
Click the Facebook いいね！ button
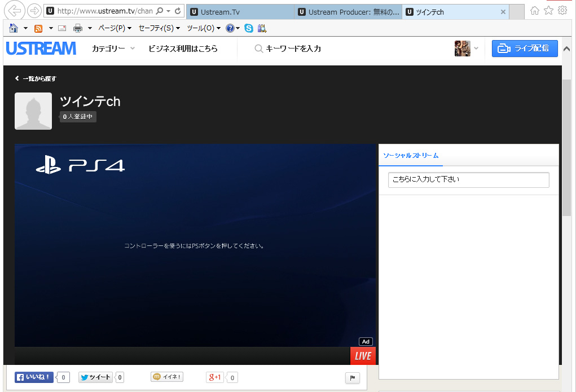click(x=34, y=377)
